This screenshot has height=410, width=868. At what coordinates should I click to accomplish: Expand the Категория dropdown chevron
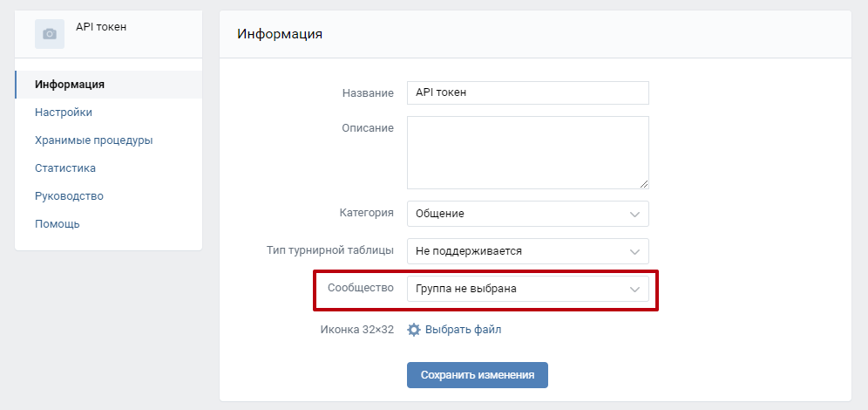point(634,214)
